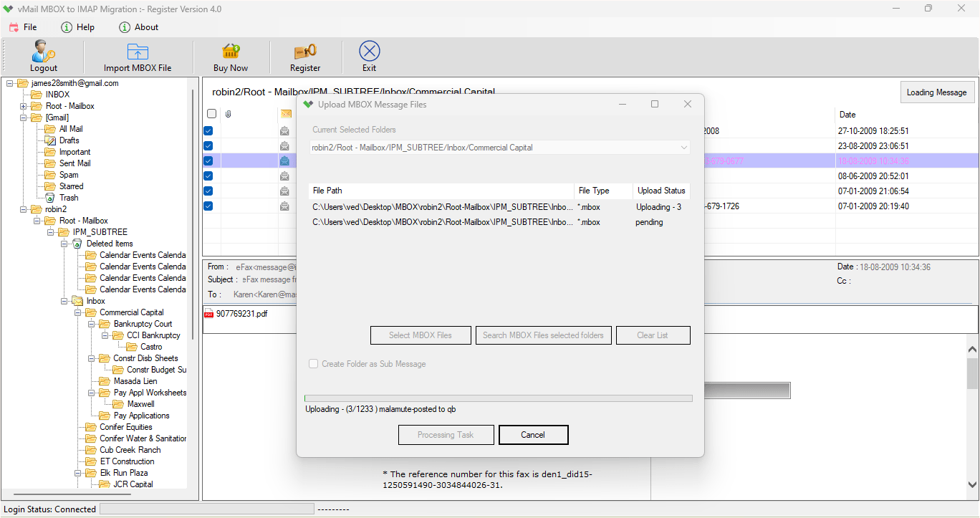Click the james28smith@gmail.com account folder icon
Viewport: 980px width, 518px height.
point(23,83)
